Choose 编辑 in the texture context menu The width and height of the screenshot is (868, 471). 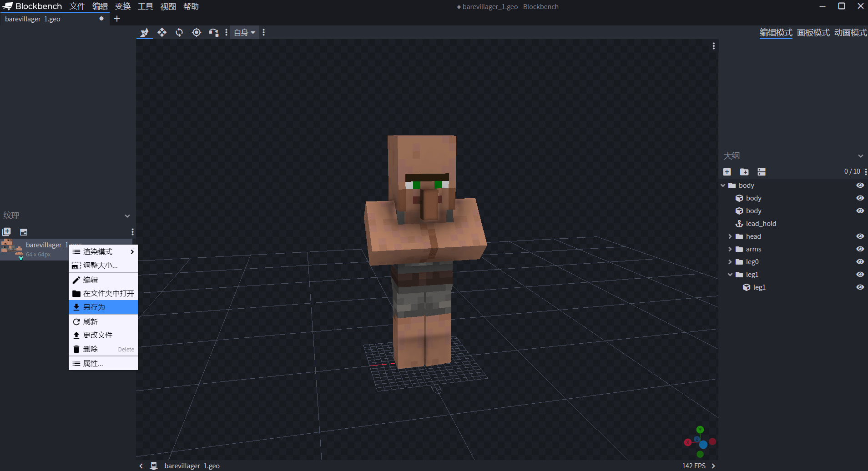pyautogui.click(x=103, y=280)
